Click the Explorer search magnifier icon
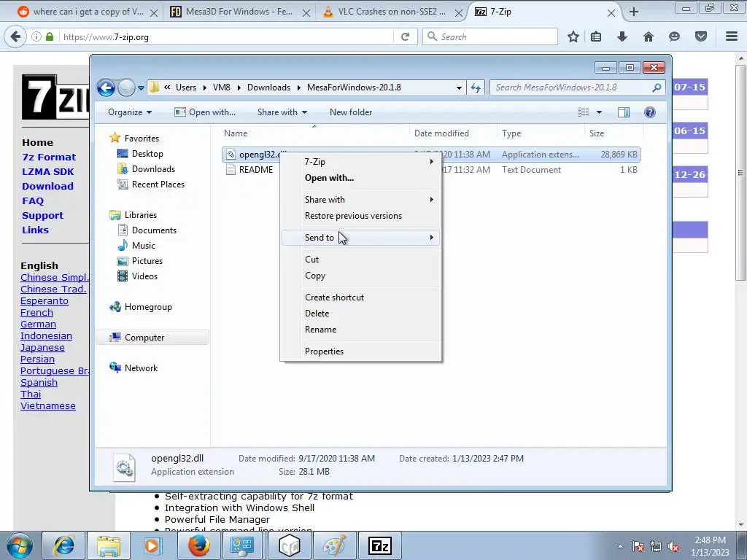The width and height of the screenshot is (747, 560). pos(657,87)
